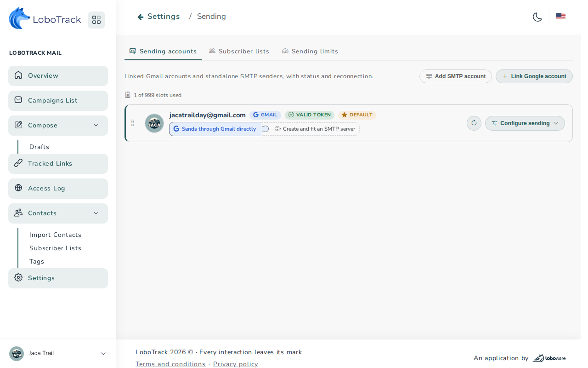Viewport: 588px width, 368px height.
Task: Click the back arrow beside Settings
Action: tap(141, 17)
